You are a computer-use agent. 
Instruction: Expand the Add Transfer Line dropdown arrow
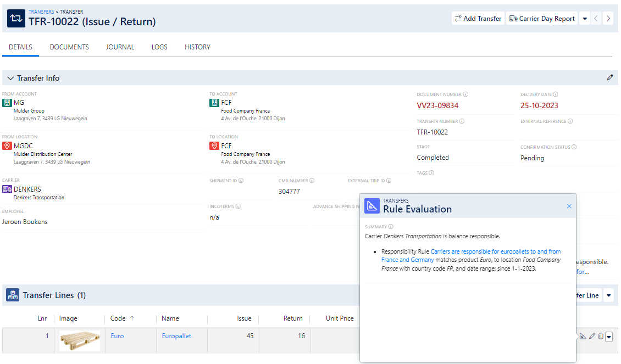[x=609, y=295]
